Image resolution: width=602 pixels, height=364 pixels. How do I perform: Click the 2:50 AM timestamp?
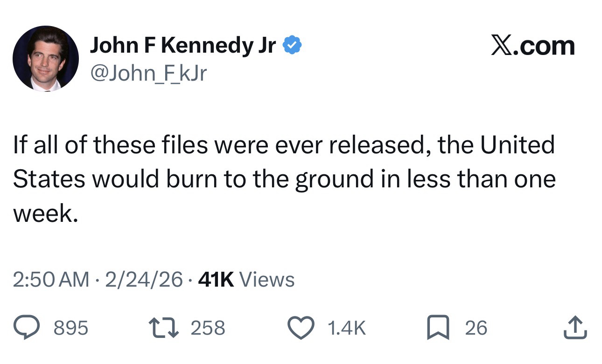51,280
